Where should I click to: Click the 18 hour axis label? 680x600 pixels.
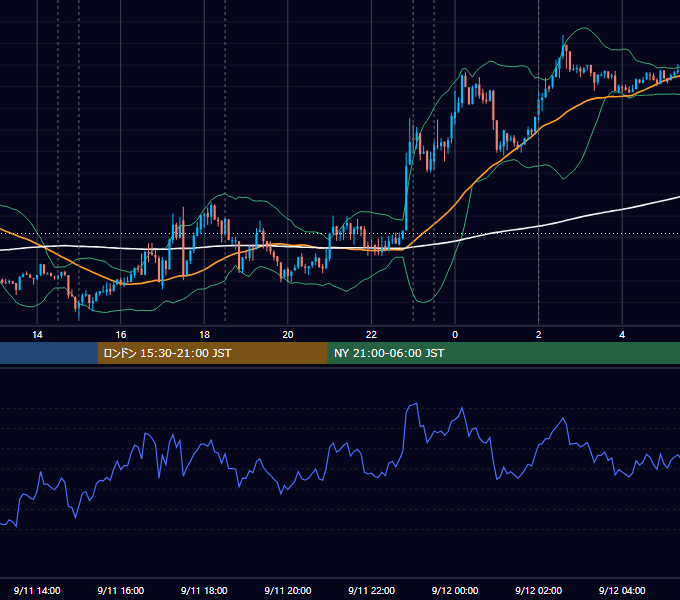click(x=204, y=335)
